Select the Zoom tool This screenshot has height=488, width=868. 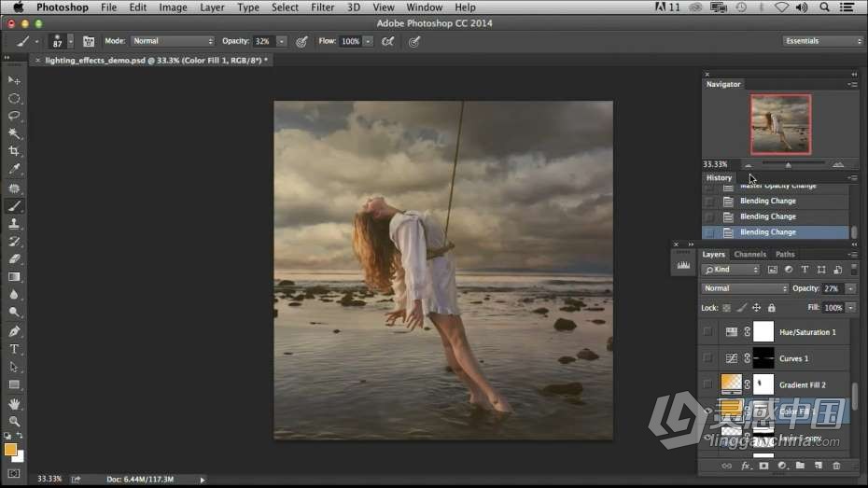pos(14,422)
